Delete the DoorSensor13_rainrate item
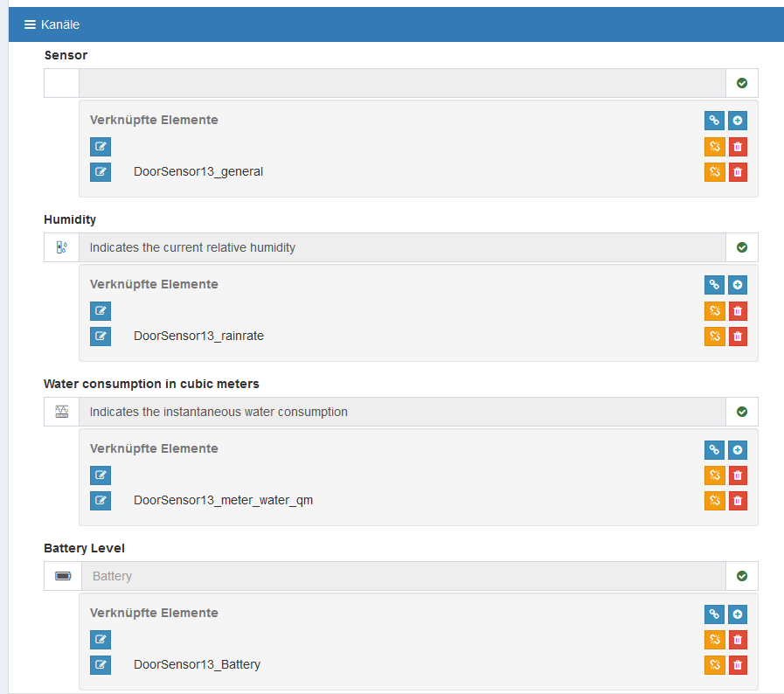 [738, 337]
